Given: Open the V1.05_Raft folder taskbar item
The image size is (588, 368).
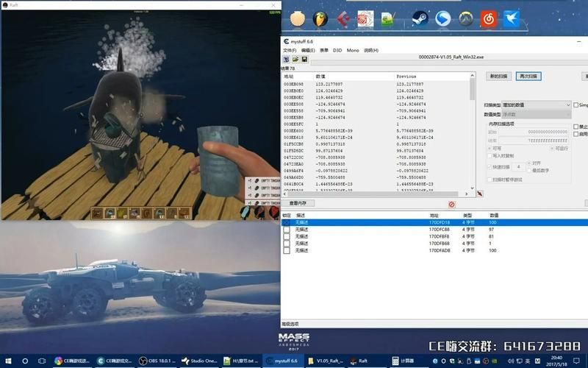Looking at the screenshot, I should click(x=326, y=361).
